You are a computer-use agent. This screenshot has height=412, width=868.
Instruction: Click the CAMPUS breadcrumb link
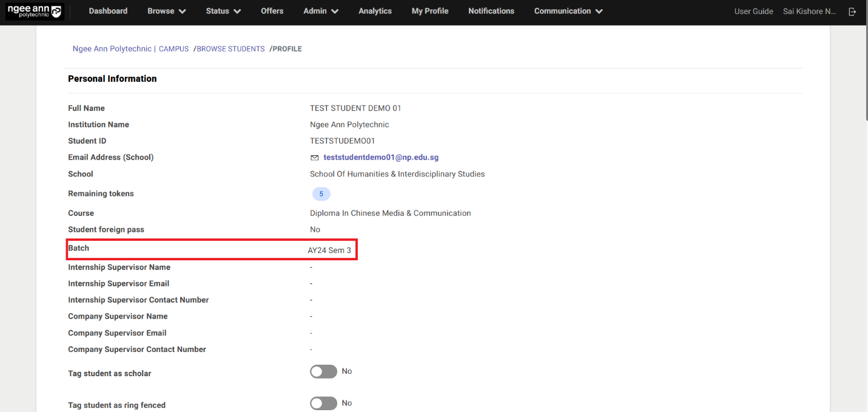(173, 49)
